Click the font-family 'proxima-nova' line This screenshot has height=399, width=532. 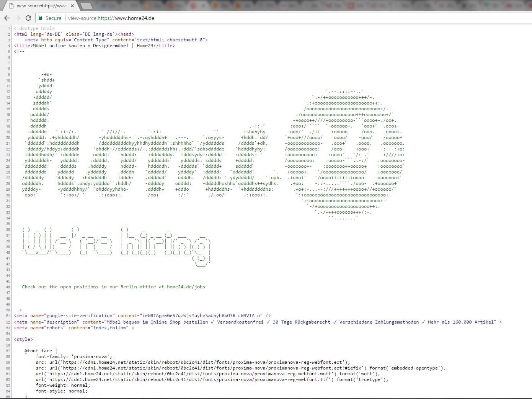point(74,356)
